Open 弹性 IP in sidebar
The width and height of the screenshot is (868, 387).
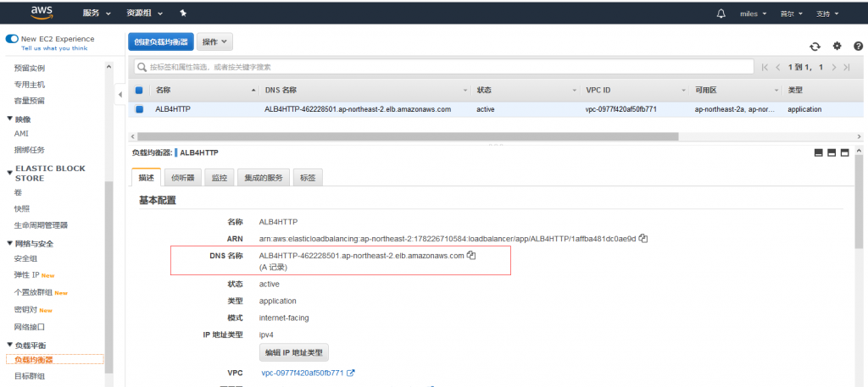[x=27, y=274]
